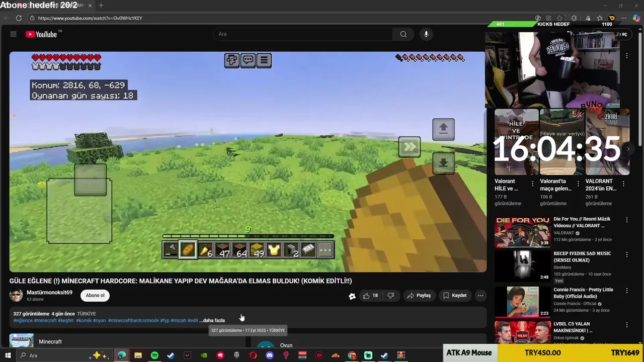Open Copilot sidebar icon
This screenshot has height=362, width=644.
pyautogui.click(x=636, y=18)
